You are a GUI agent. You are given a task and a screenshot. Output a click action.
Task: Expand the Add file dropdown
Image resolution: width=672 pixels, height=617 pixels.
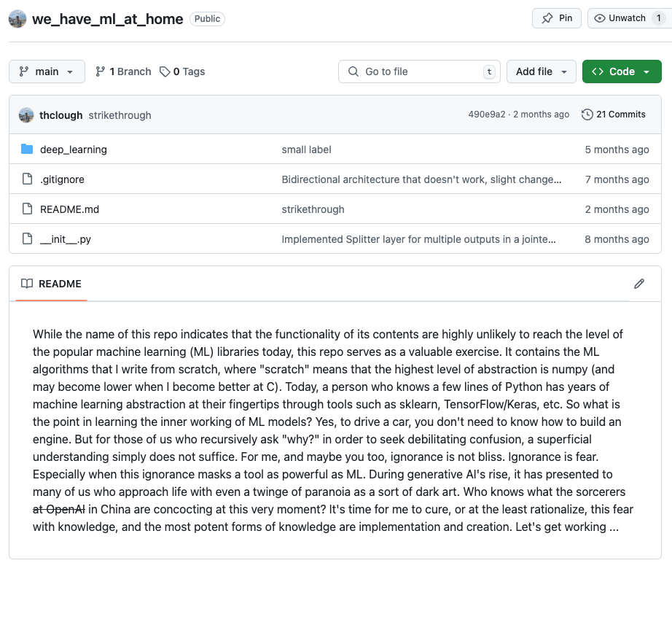541,71
